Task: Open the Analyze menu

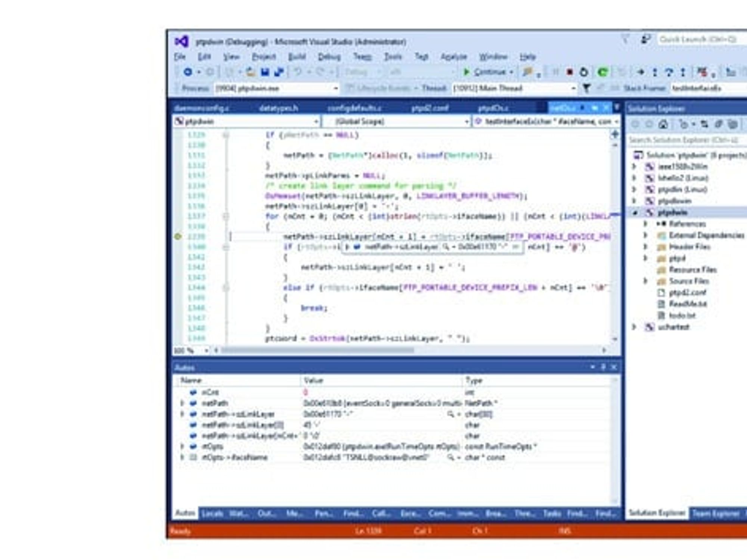Action: click(x=454, y=57)
